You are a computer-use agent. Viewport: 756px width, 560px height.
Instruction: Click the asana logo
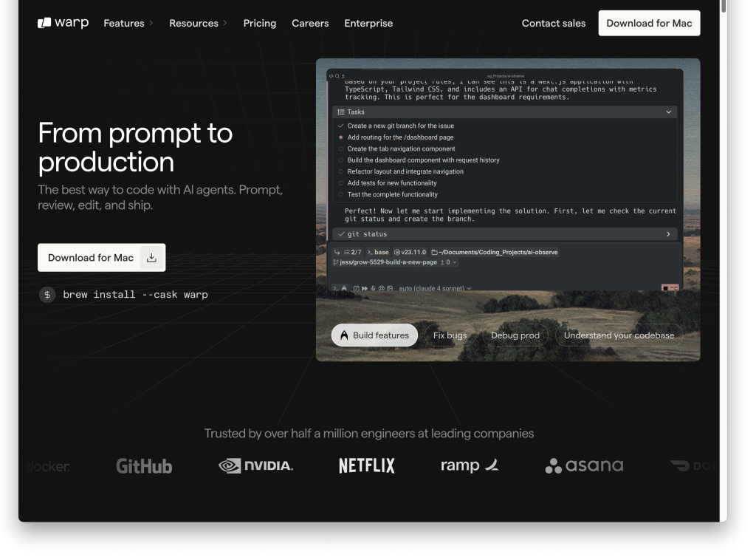pyautogui.click(x=584, y=465)
